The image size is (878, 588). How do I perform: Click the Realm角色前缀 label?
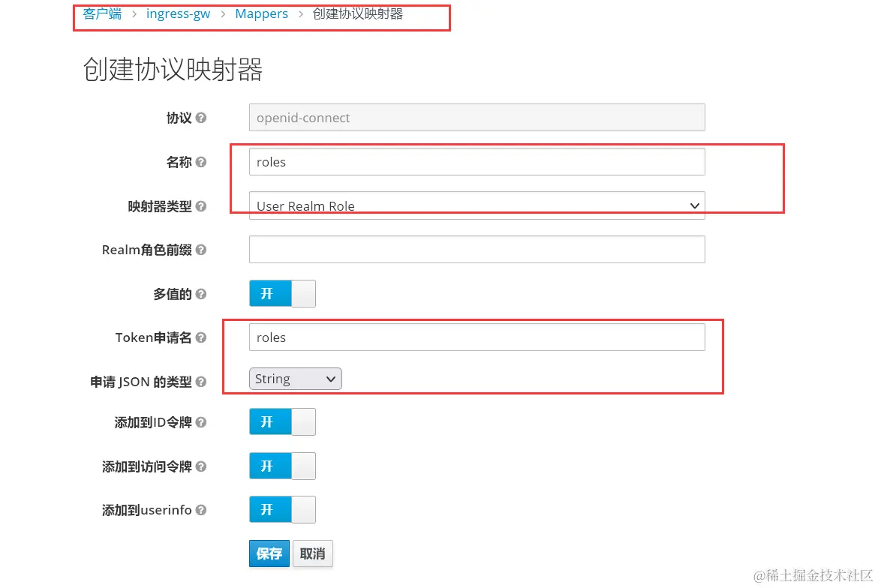tap(146, 250)
